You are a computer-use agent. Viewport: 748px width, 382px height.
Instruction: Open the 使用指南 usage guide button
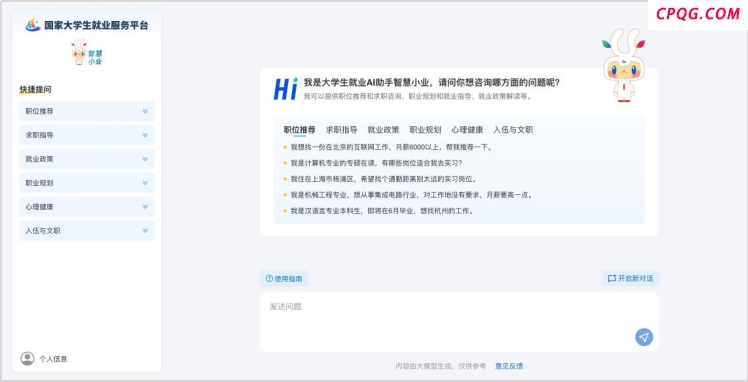[x=284, y=279]
